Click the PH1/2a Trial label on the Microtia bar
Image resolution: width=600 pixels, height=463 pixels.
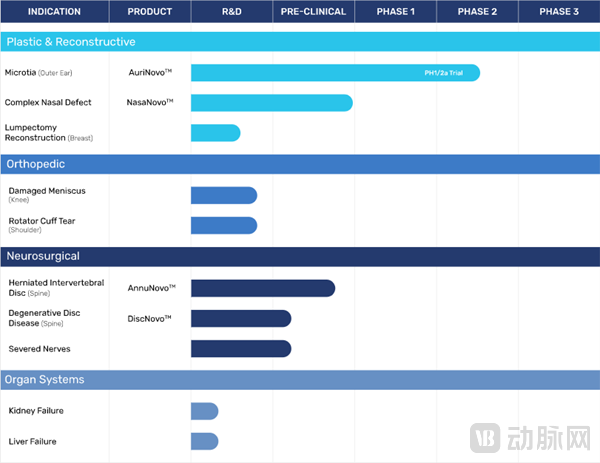(x=445, y=73)
